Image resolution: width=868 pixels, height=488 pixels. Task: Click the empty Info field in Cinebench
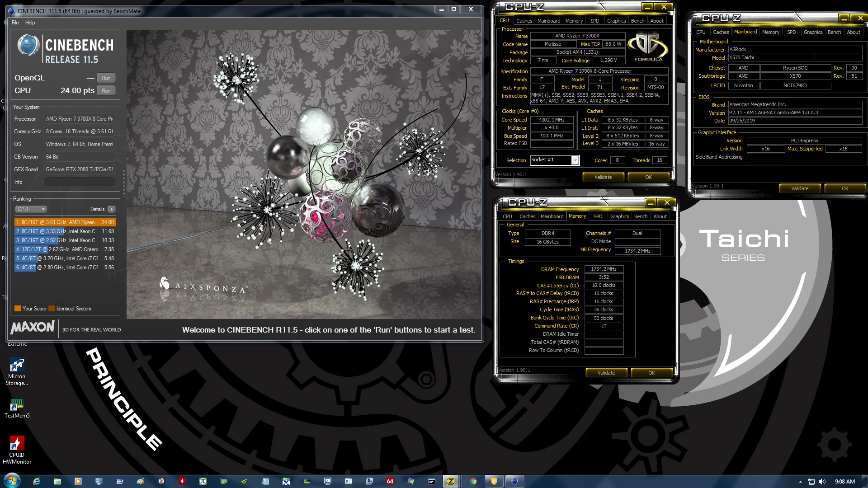pyautogui.click(x=79, y=182)
